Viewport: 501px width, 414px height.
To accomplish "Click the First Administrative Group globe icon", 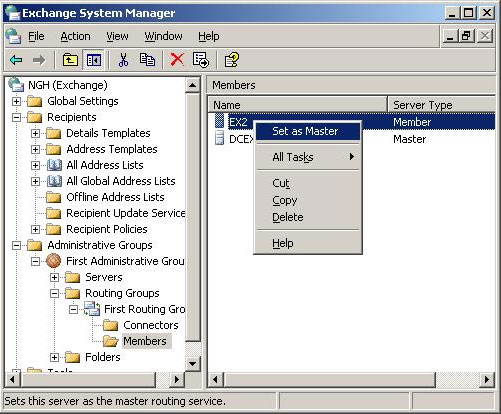I will [x=54, y=261].
